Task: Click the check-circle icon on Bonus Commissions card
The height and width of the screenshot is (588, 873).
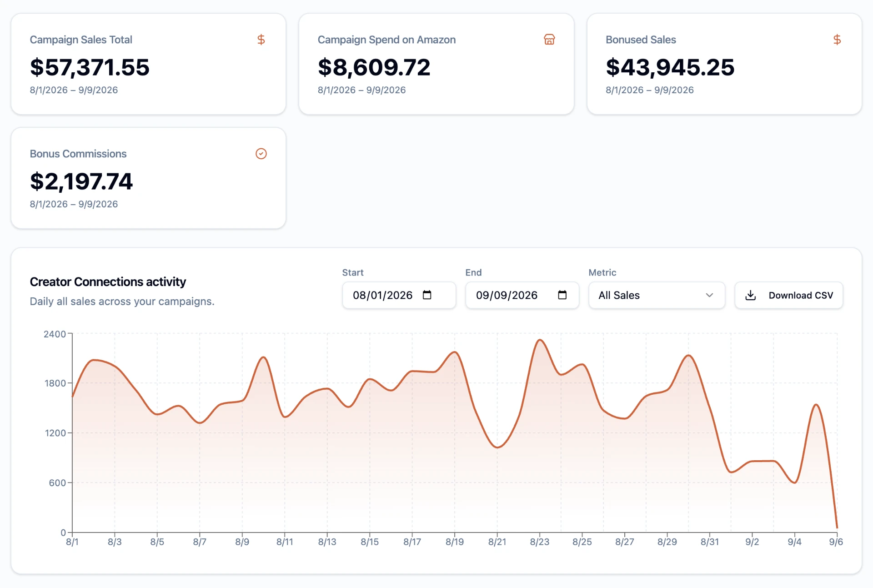Action: [261, 154]
